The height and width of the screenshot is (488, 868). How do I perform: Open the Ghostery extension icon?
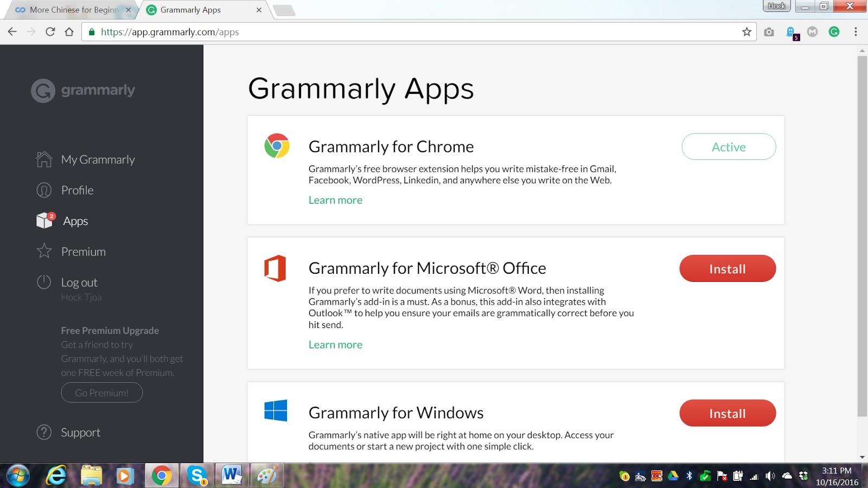pos(792,33)
